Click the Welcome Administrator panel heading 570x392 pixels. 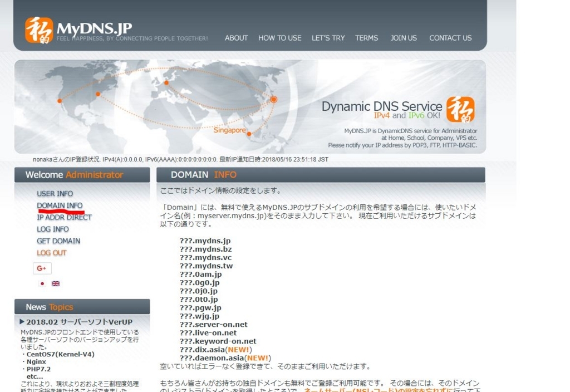click(x=82, y=175)
